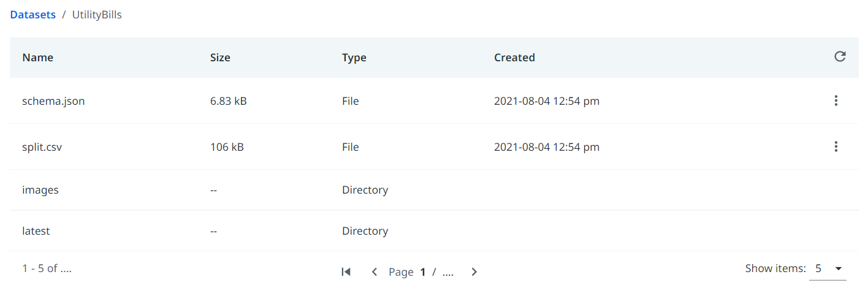Sort by the Created column header
868x288 pixels.
514,58
